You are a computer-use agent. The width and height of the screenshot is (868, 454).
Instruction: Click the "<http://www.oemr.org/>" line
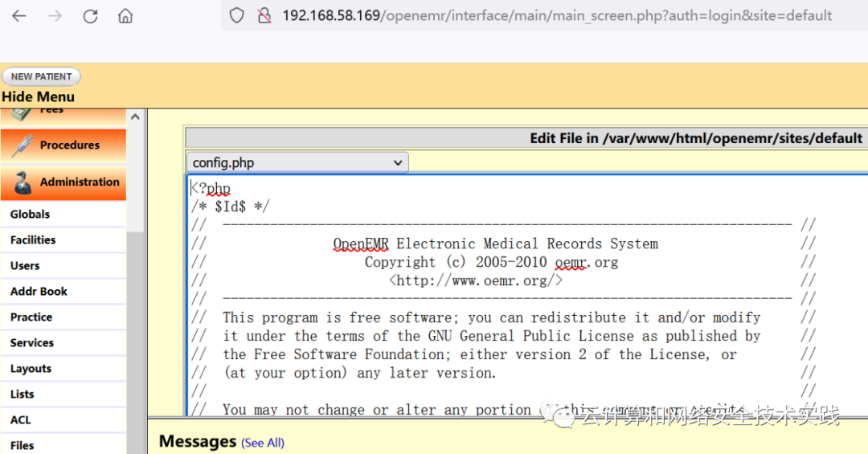pos(476,280)
